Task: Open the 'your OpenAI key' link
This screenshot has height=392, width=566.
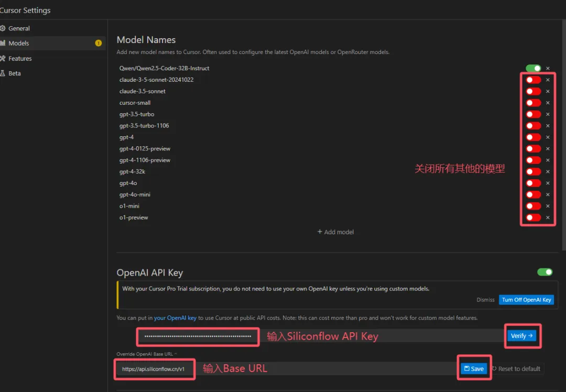Action: click(175, 318)
